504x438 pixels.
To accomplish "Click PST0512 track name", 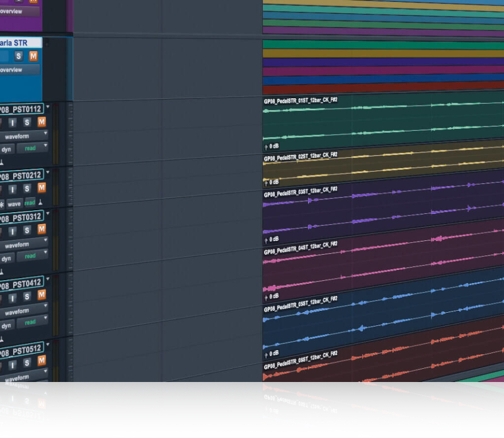I will pos(21,350).
